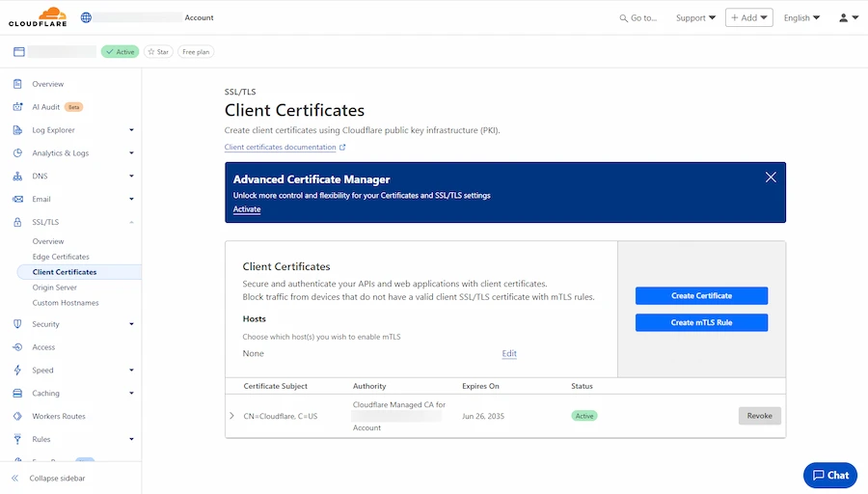Revoke the Cloudflare client certificate

[759, 416]
